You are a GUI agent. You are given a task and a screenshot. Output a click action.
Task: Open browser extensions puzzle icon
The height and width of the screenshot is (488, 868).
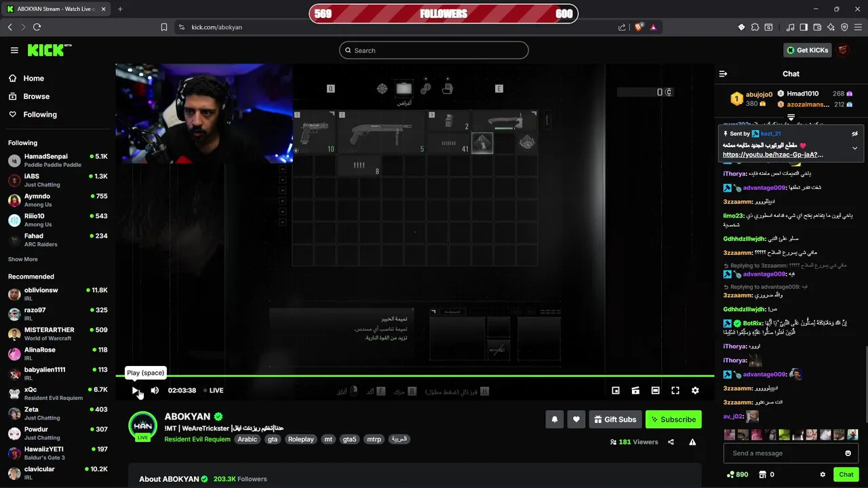click(755, 27)
